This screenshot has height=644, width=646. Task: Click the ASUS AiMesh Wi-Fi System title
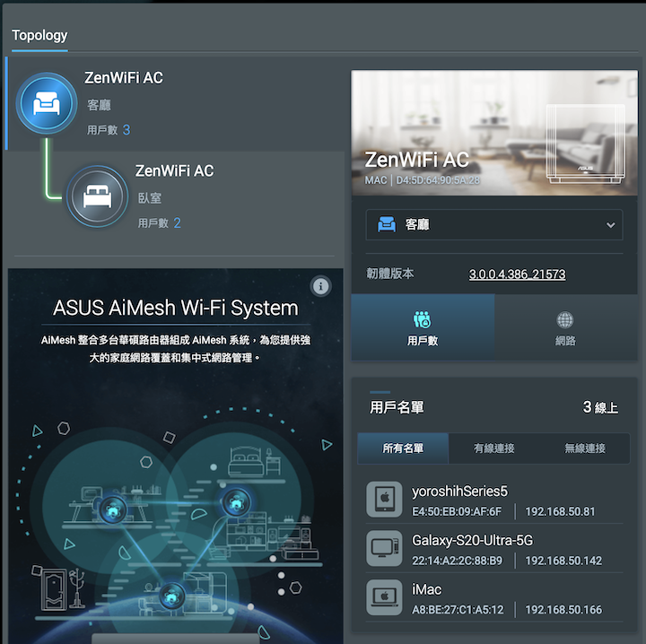(176, 308)
